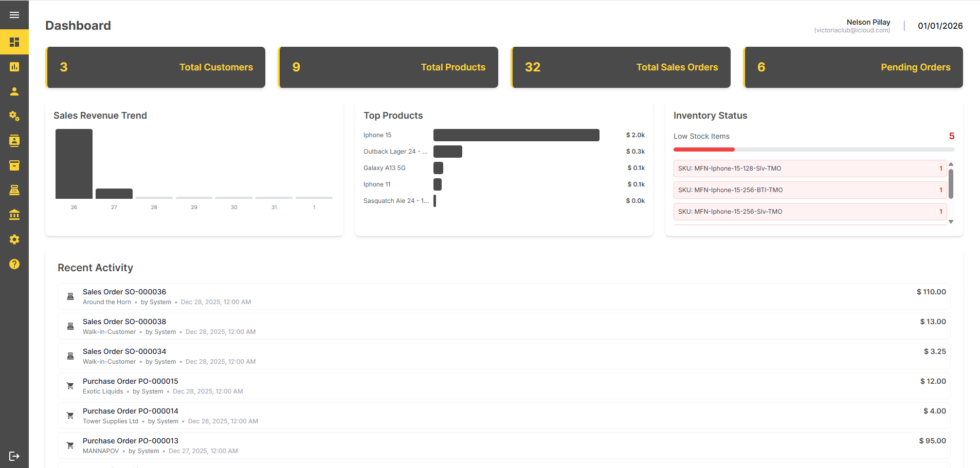Toggle the sidebar with the hamburger menu
The width and height of the screenshot is (980, 468).
(14, 14)
